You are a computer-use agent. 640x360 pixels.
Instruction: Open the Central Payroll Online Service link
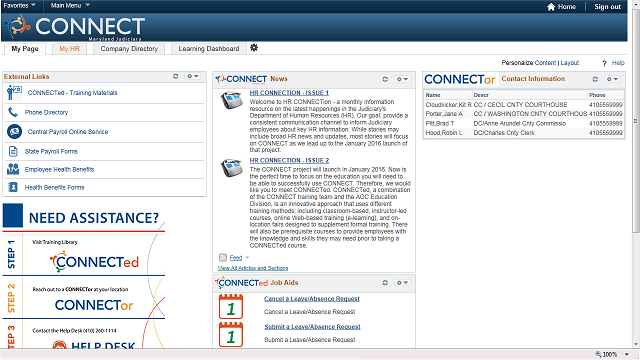tap(68, 131)
